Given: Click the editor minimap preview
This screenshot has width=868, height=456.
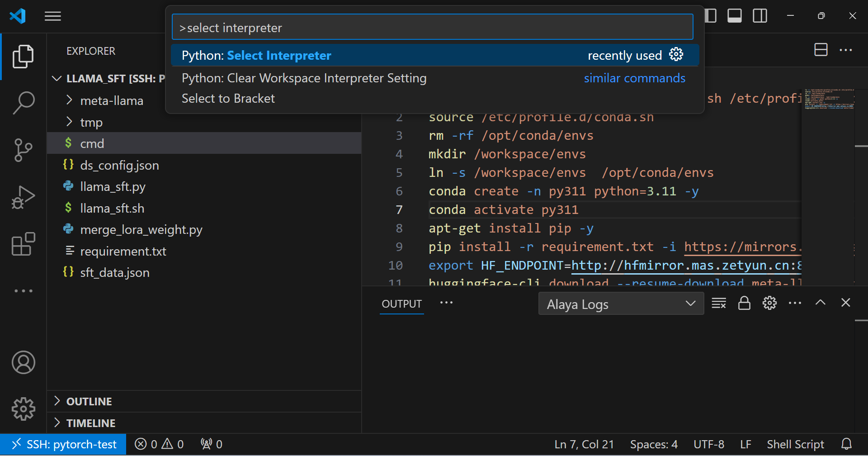Looking at the screenshot, I should [x=829, y=100].
